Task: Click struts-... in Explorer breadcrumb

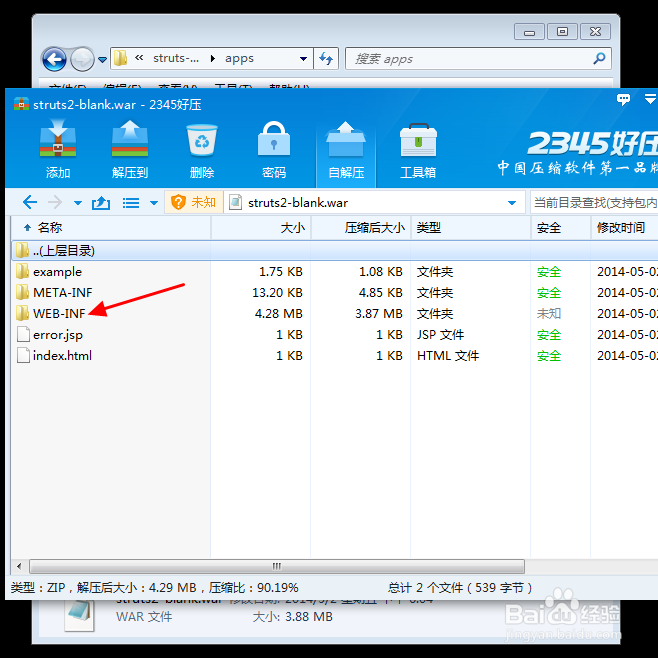Action: pos(176,58)
